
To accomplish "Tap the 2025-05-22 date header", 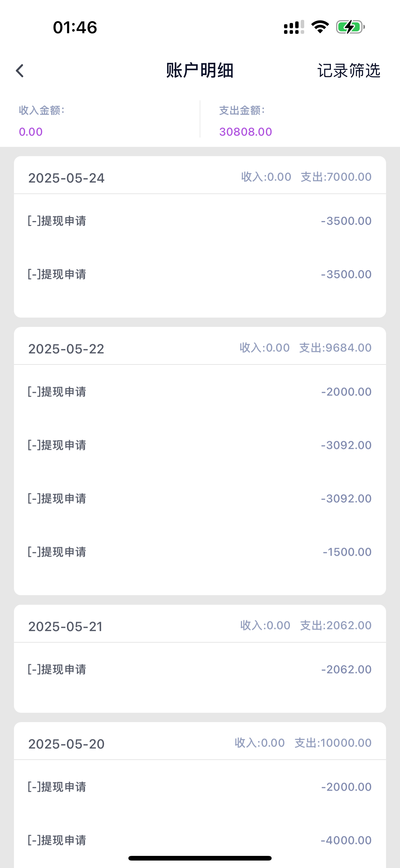I will pyautogui.click(x=66, y=349).
